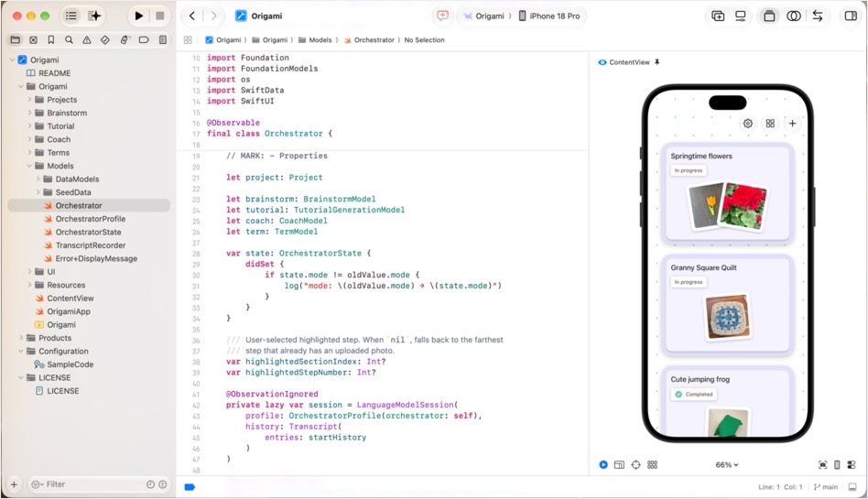This screenshot has width=868, height=499.
Task: Show the Debug navigator tab
Action: coord(125,40)
